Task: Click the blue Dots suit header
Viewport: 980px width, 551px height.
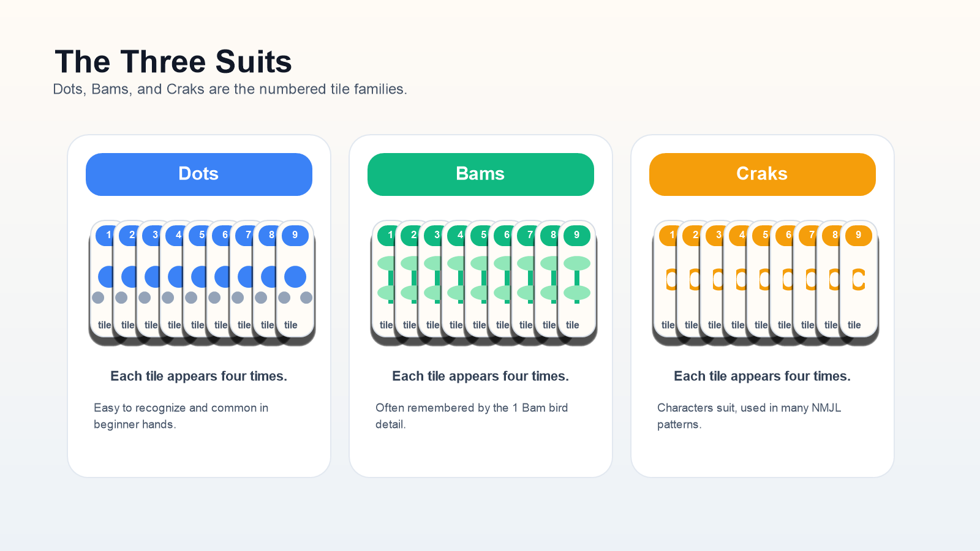Action: tap(199, 174)
